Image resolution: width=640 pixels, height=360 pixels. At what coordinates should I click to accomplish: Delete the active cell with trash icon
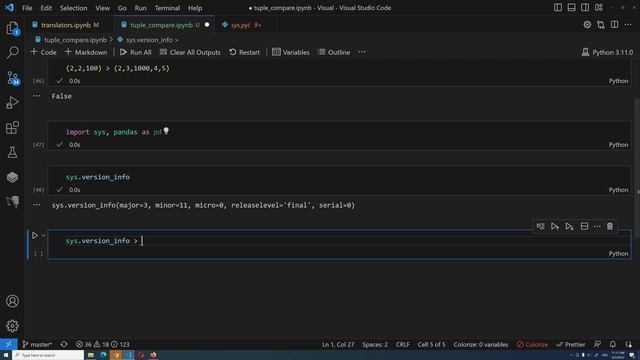pos(610,227)
